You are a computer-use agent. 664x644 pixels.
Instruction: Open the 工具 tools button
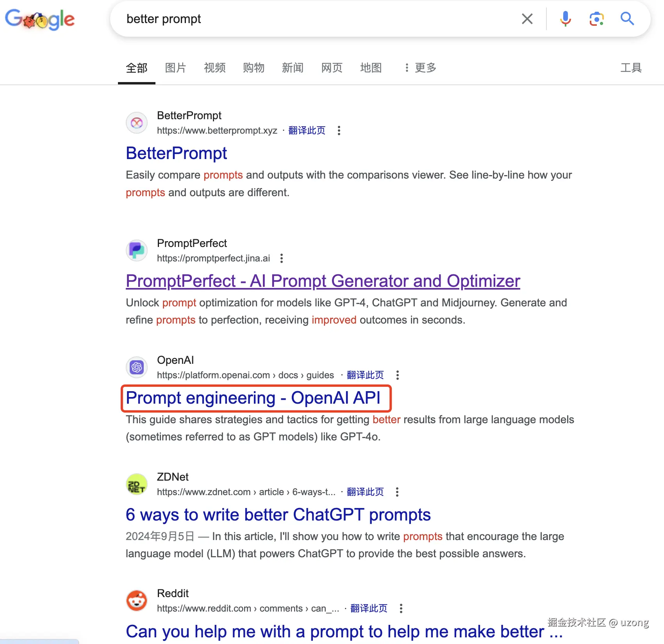[631, 68]
